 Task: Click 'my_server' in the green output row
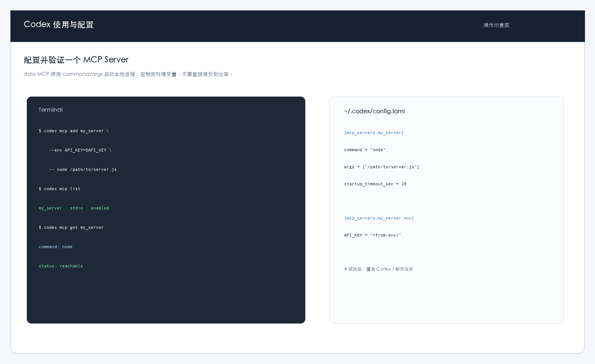pos(51,208)
